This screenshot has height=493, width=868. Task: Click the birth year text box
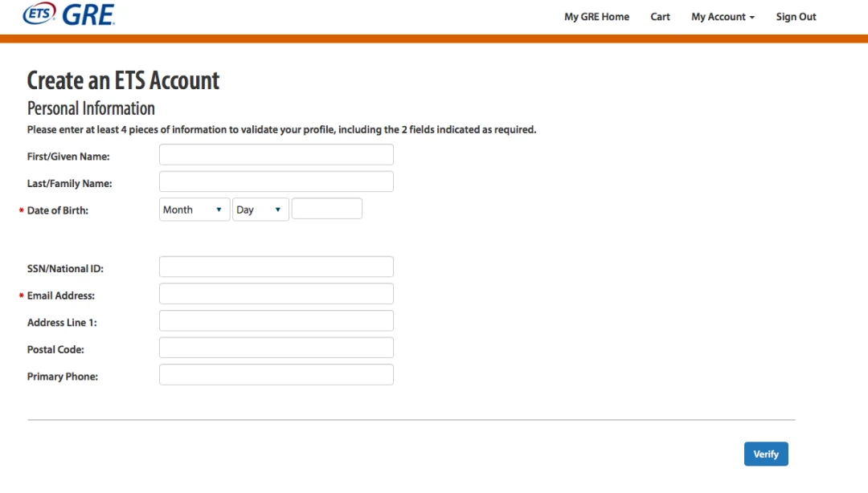(326, 210)
